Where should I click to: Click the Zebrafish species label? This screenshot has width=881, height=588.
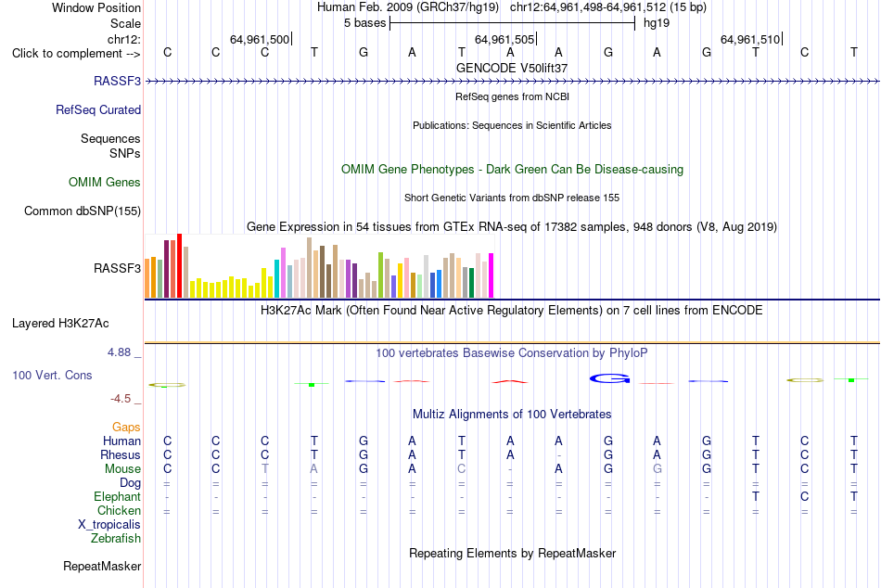(116, 538)
